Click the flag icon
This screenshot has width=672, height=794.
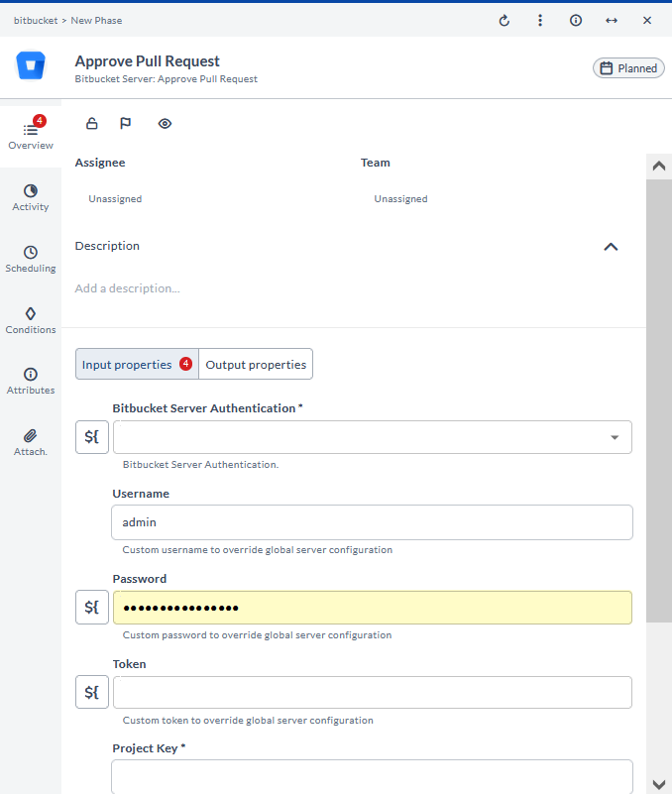(x=126, y=124)
